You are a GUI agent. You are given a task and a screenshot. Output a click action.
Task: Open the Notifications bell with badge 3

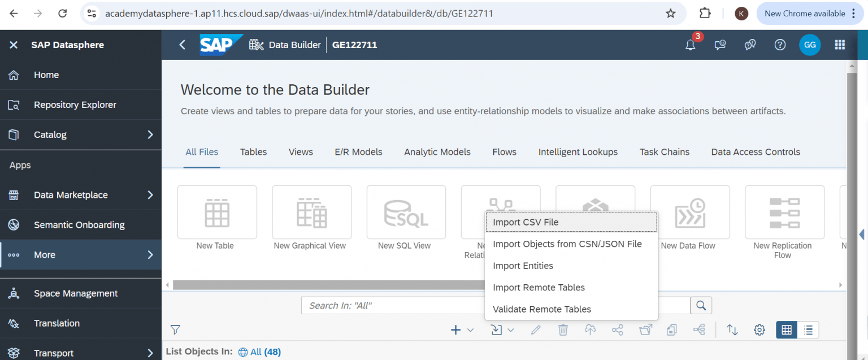tap(690, 45)
